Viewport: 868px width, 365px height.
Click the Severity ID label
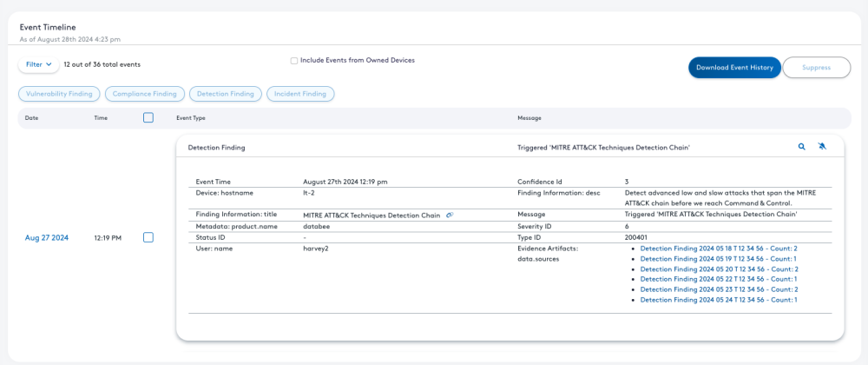point(534,226)
